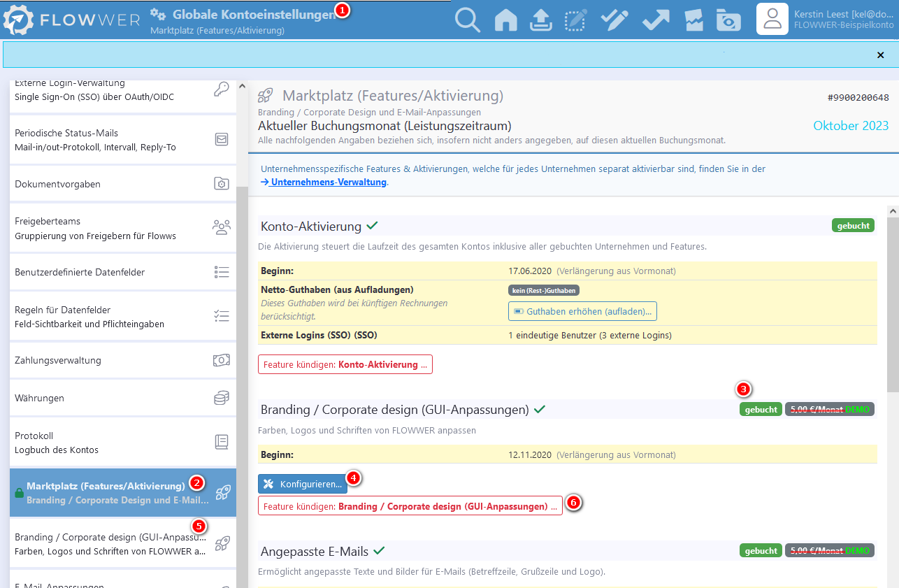Screen dimensions: 899x588
Task: Click the gebucht badge of Konto-Aktivierung
Action: tap(853, 225)
